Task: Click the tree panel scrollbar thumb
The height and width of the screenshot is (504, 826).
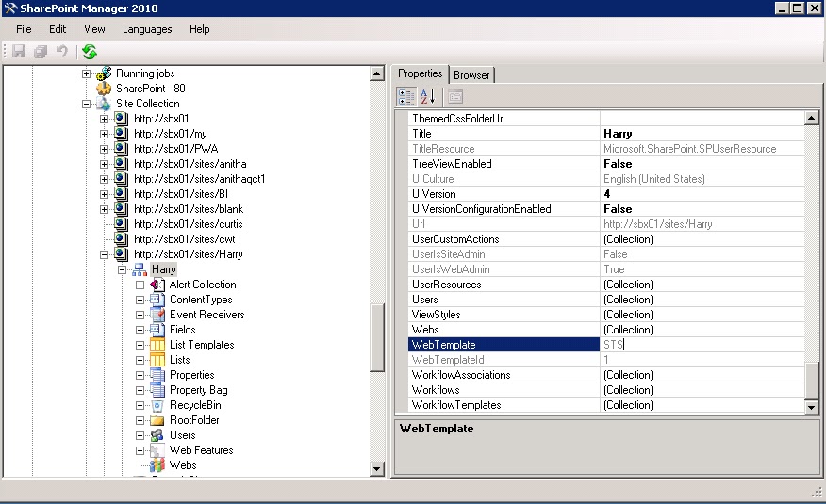Action: pos(377,337)
